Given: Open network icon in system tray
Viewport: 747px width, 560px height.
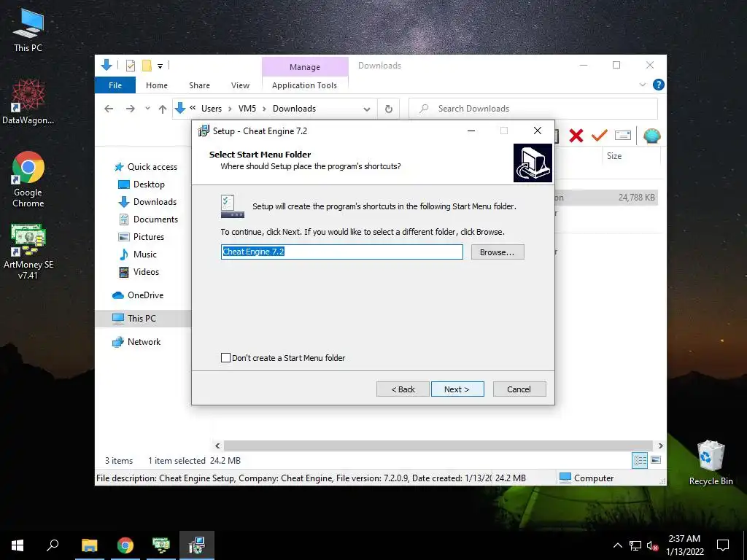Looking at the screenshot, I should tap(635, 545).
